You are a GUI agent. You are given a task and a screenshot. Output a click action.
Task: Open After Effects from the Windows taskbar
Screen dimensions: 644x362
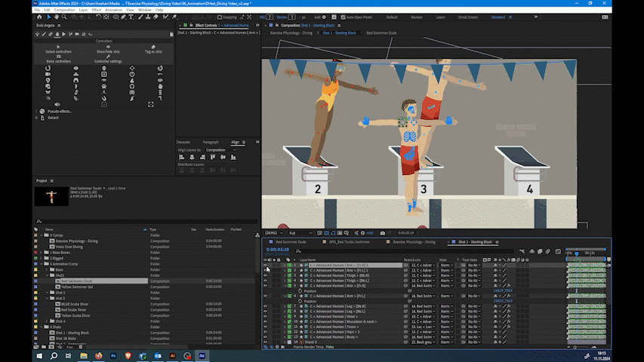click(202, 356)
